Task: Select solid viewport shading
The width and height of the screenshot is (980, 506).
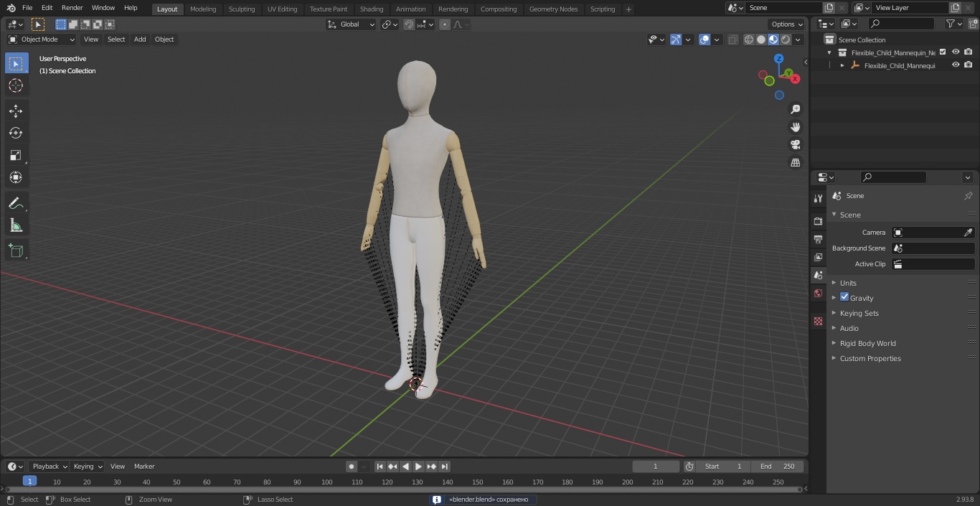Action: point(761,39)
